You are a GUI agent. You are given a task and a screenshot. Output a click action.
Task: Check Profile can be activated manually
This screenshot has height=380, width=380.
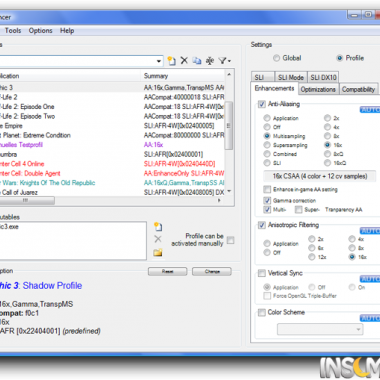tap(230, 240)
